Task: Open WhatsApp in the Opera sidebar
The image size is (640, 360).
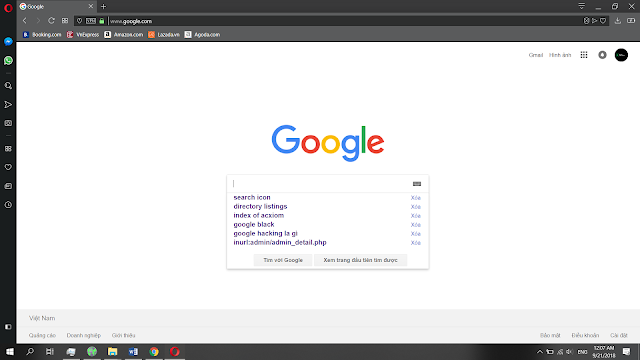Action: click(x=8, y=60)
